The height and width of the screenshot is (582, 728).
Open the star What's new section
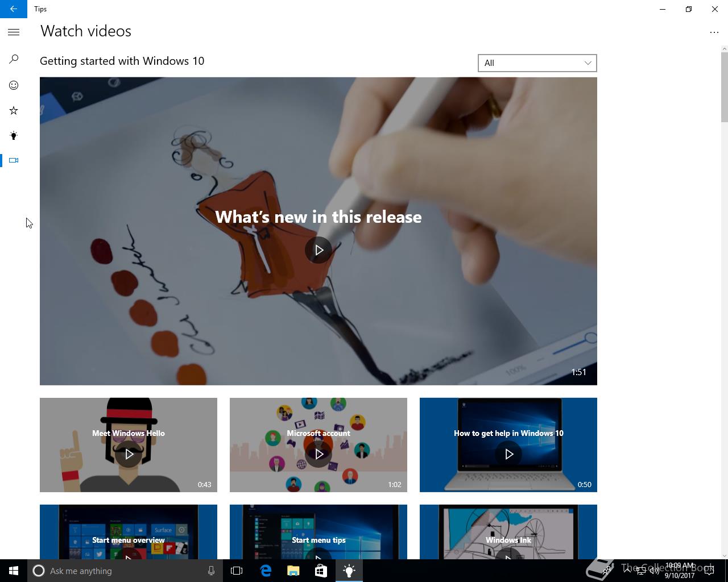coord(14,110)
